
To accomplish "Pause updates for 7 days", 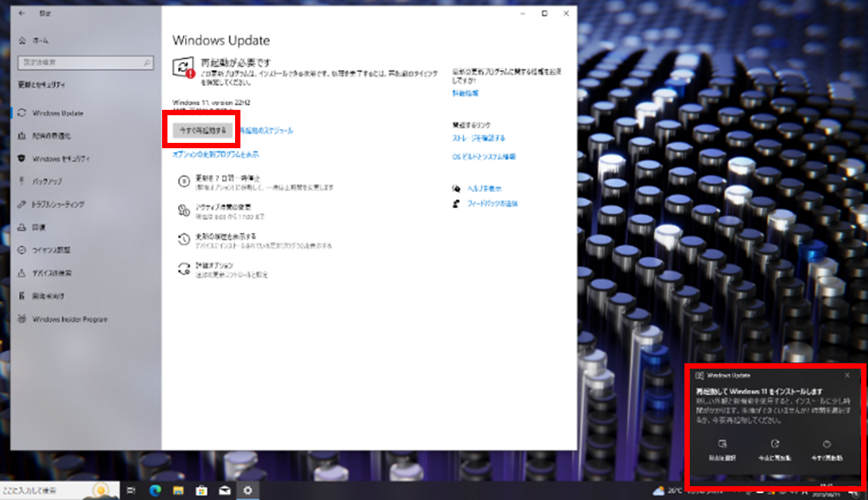I will pos(255,182).
